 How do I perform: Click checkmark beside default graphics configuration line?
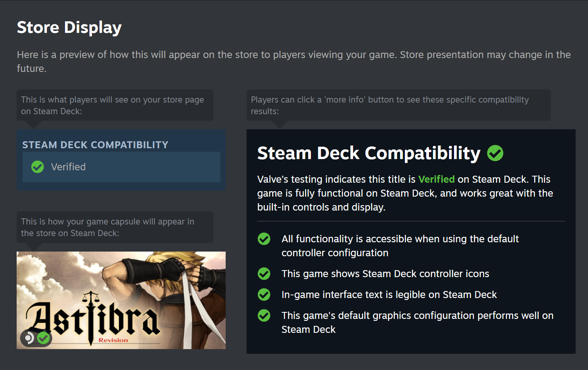264,315
